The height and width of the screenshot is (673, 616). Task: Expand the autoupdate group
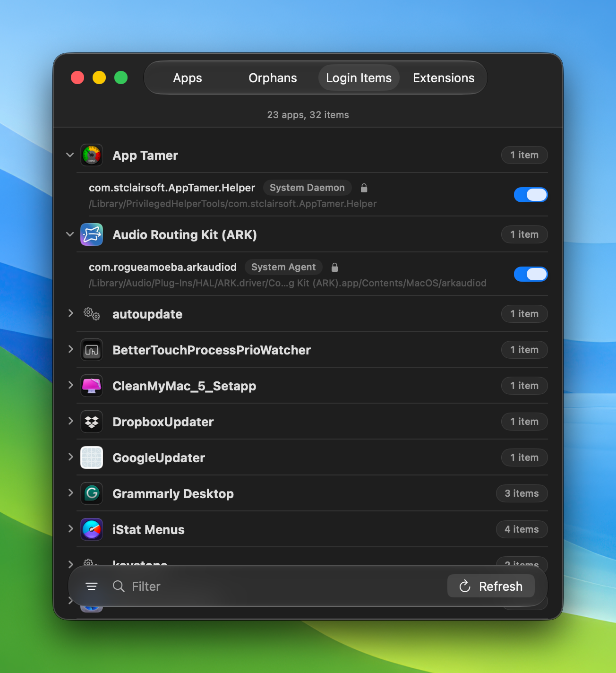[x=70, y=313]
